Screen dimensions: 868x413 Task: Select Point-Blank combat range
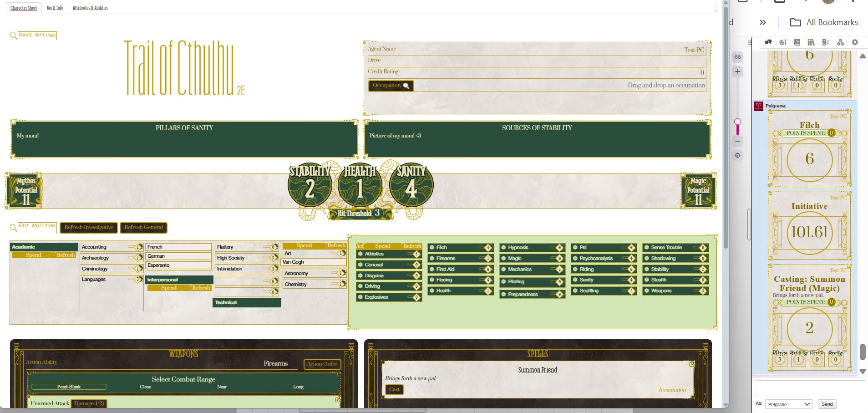pos(69,387)
